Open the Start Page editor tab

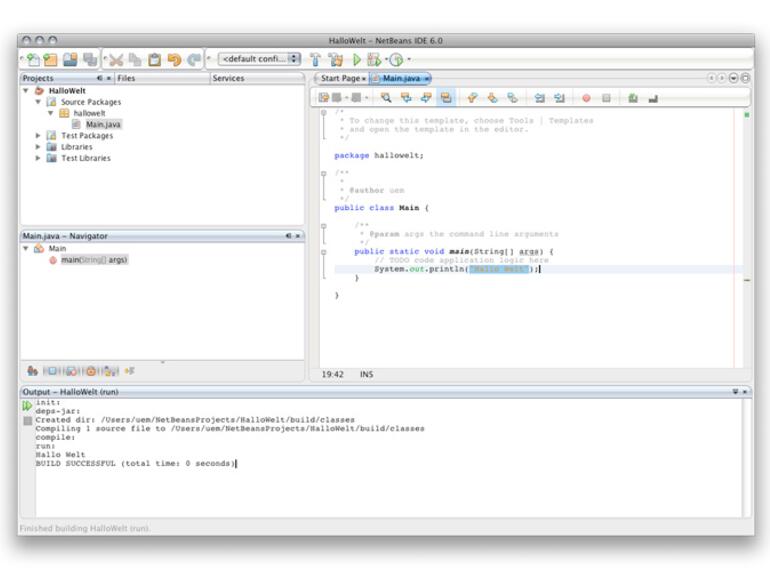coord(340,78)
